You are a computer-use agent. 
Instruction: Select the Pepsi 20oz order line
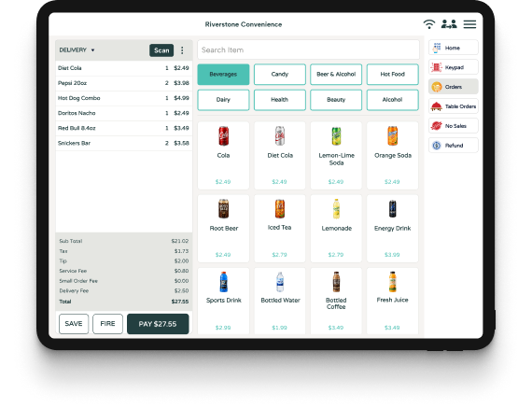[x=124, y=83]
